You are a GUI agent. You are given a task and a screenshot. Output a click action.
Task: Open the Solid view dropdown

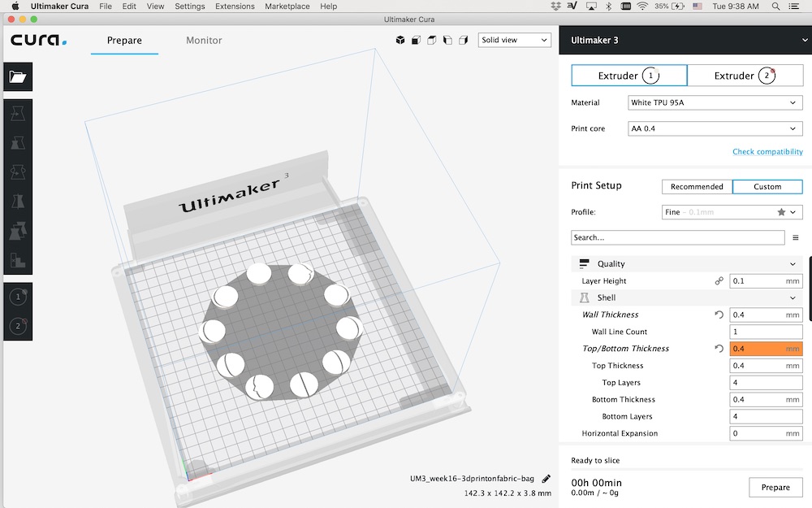tap(514, 40)
